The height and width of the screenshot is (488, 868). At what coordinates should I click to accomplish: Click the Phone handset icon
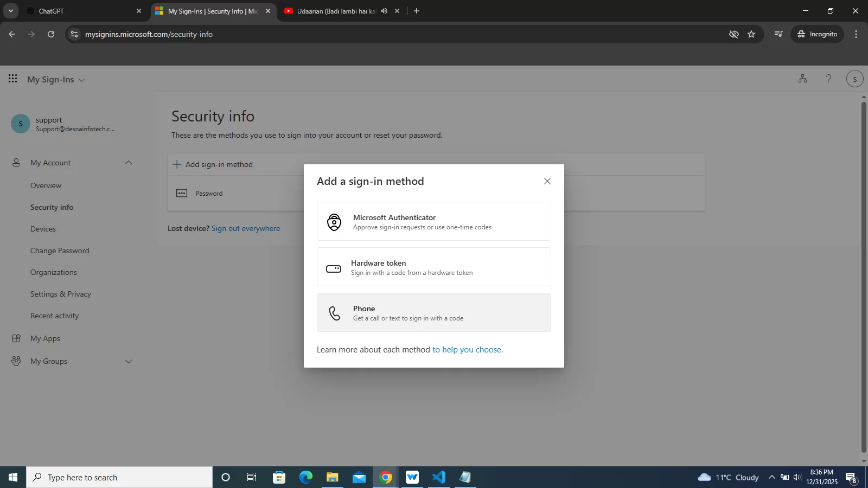coord(335,313)
